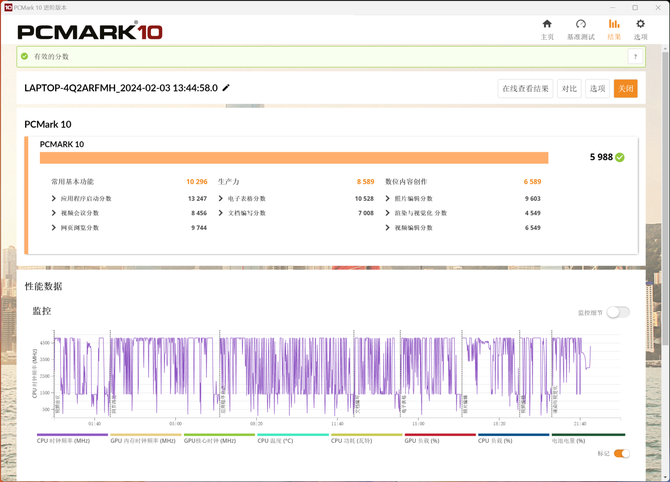
Task: Select the 生产力 category heading
Action: [229, 182]
